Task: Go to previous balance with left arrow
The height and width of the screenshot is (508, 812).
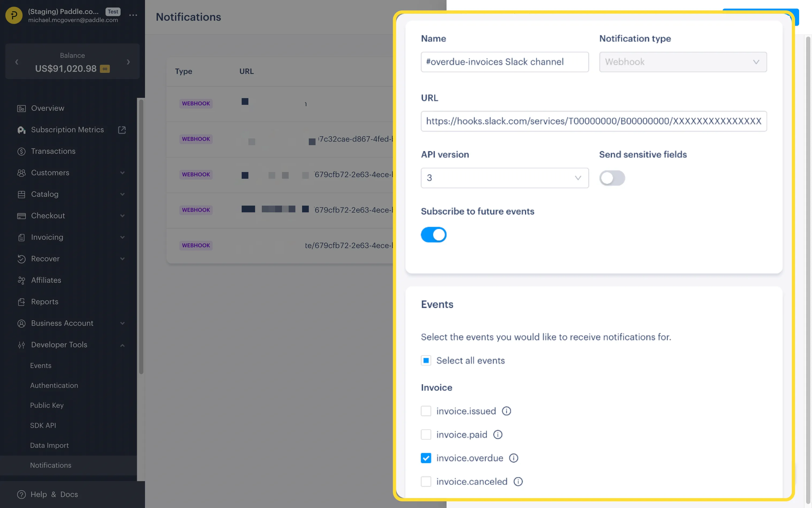Action: (17, 62)
